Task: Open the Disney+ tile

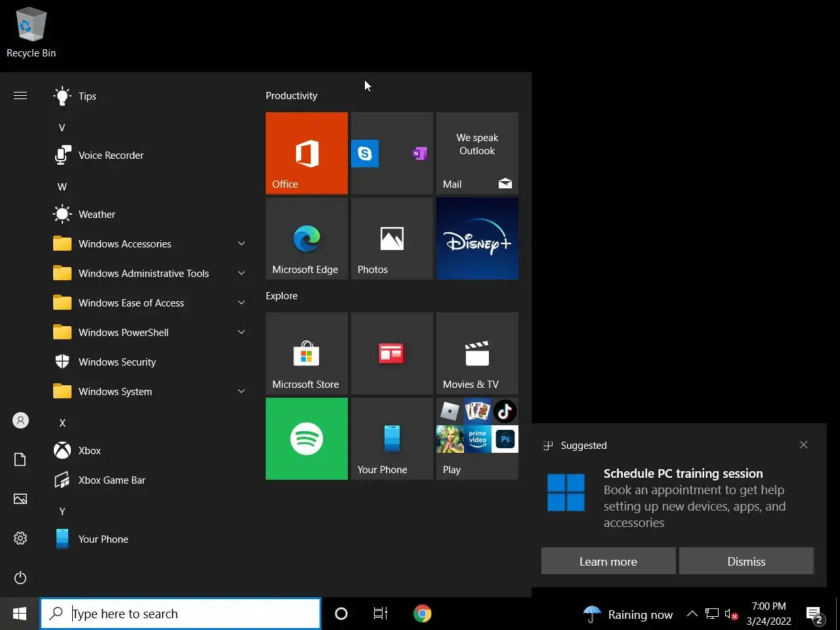Action: [477, 238]
